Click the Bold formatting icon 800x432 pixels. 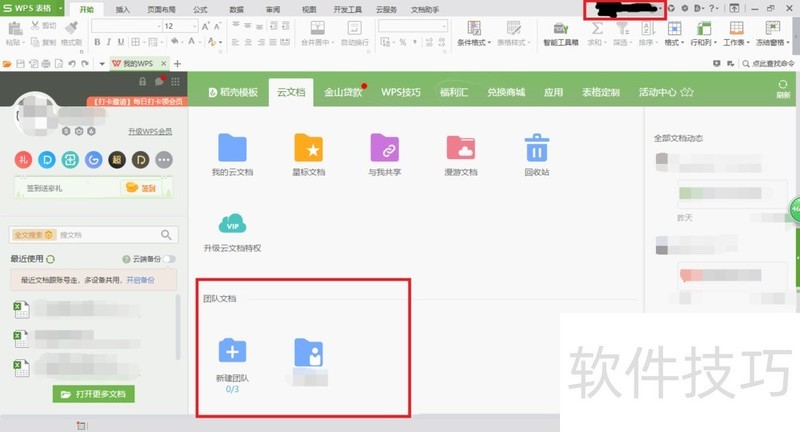[97, 42]
